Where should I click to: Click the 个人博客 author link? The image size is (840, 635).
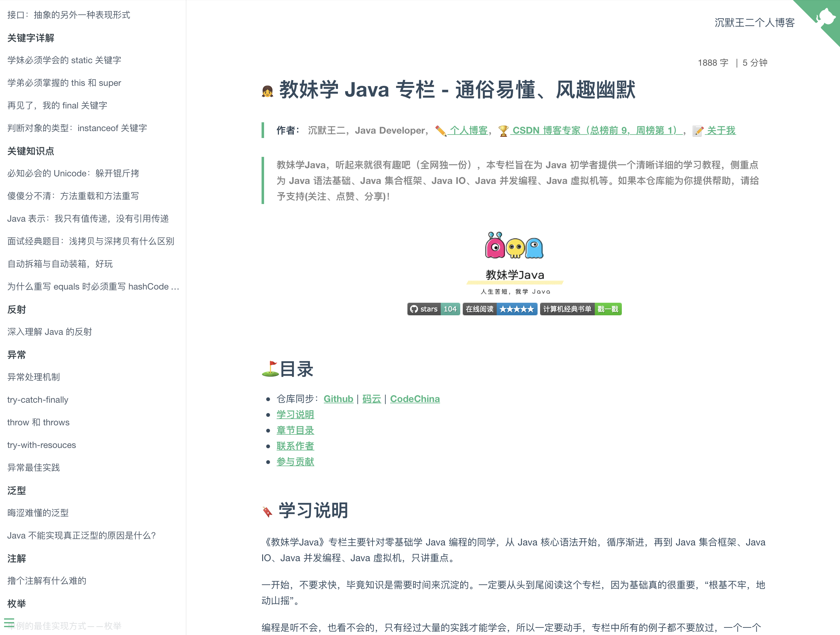[x=467, y=130]
